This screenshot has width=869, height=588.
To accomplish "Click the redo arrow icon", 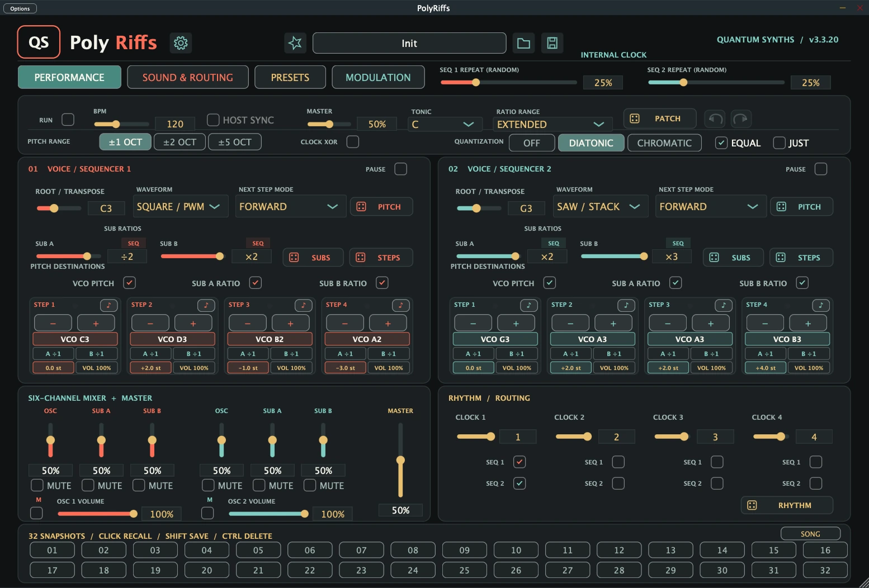I will click(x=740, y=118).
